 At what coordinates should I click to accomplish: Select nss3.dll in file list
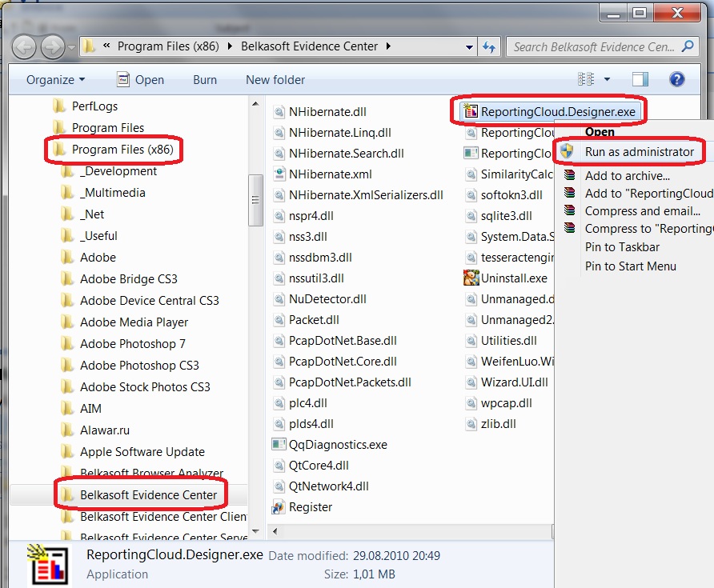coord(308,237)
